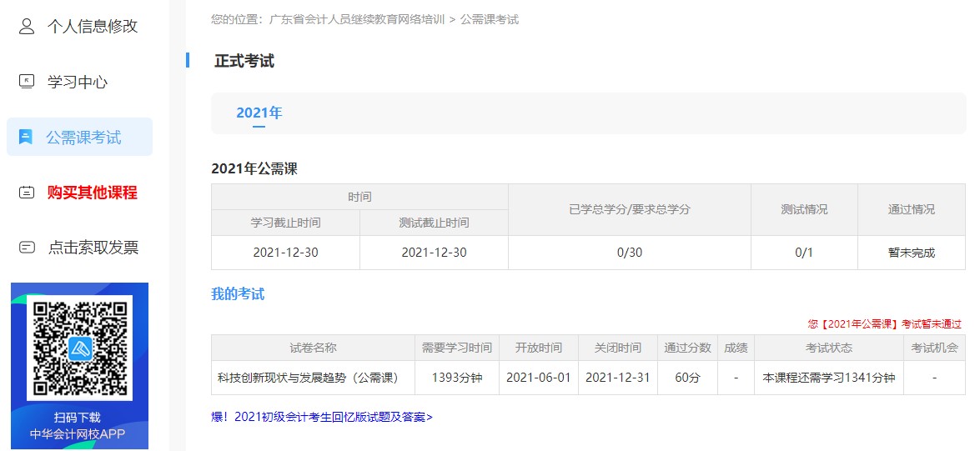
Task: Click the red 考试暂未通过 notice
Action: 884,324
